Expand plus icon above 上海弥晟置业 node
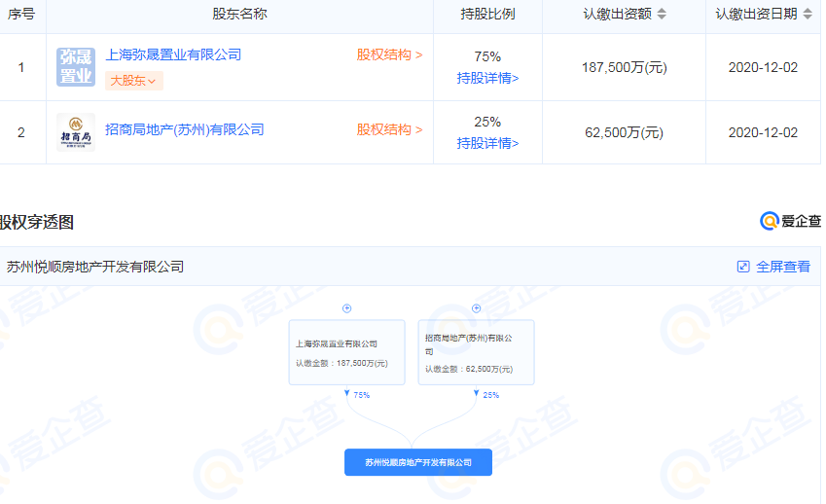The image size is (826, 504). tap(346, 308)
